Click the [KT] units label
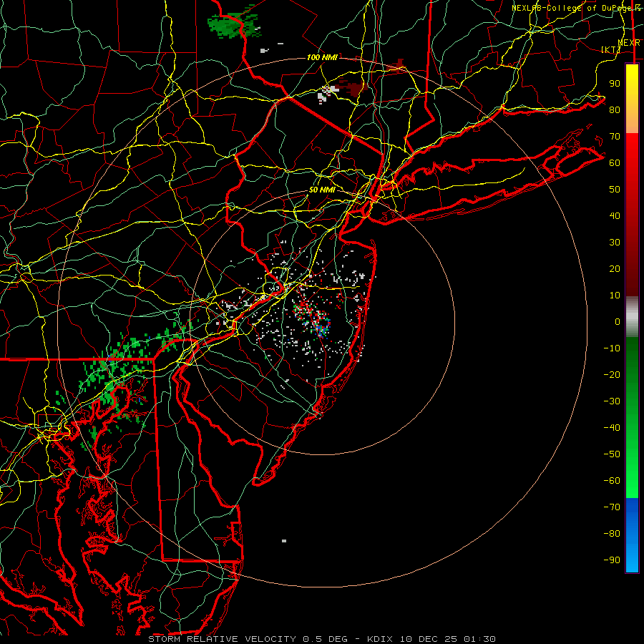 tap(611, 49)
